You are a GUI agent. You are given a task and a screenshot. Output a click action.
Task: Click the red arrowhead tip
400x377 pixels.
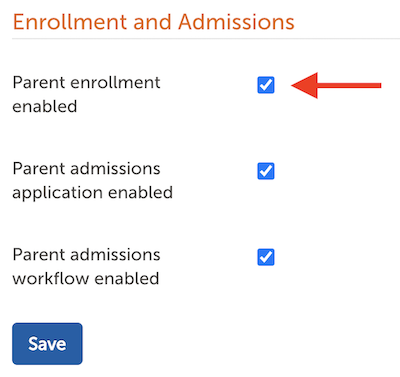click(295, 86)
